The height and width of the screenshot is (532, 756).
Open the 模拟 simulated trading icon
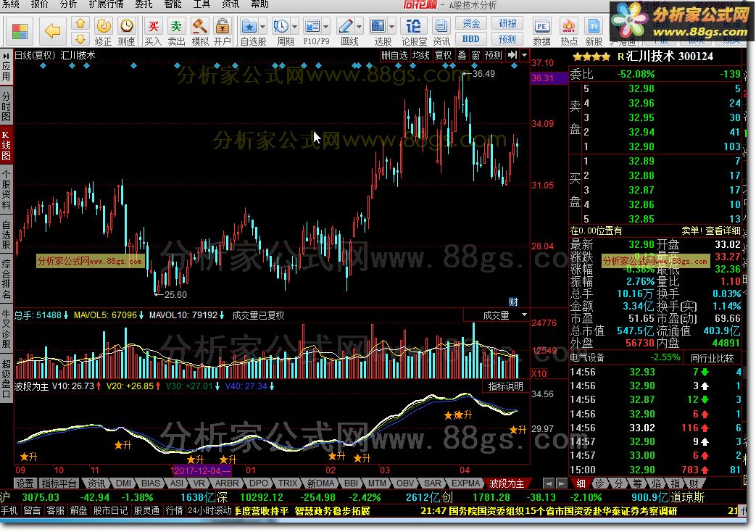[199, 31]
